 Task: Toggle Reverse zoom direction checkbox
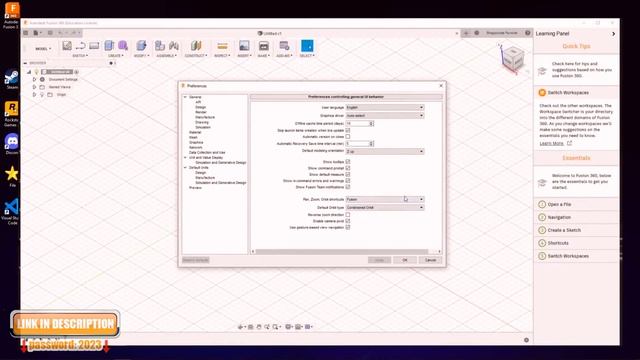click(348, 214)
